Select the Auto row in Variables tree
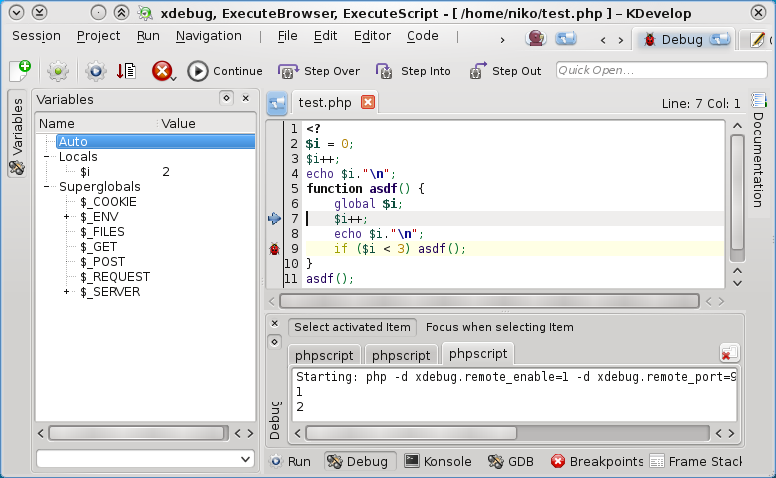776x478 pixels. coord(155,142)
